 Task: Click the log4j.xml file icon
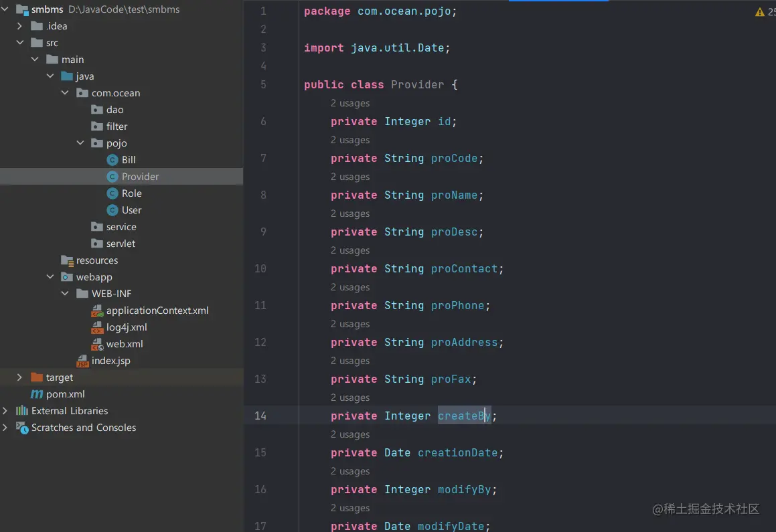coord(97,328)
